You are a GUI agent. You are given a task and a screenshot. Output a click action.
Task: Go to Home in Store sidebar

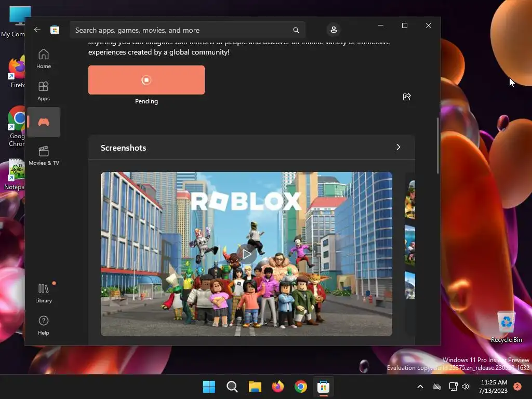(x=44, y=59)
